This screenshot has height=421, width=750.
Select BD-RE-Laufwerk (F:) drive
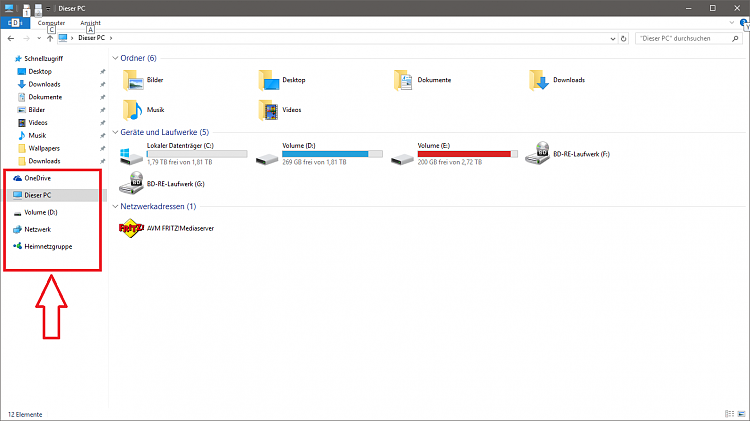pyautogui.click(x=567, y=154)
